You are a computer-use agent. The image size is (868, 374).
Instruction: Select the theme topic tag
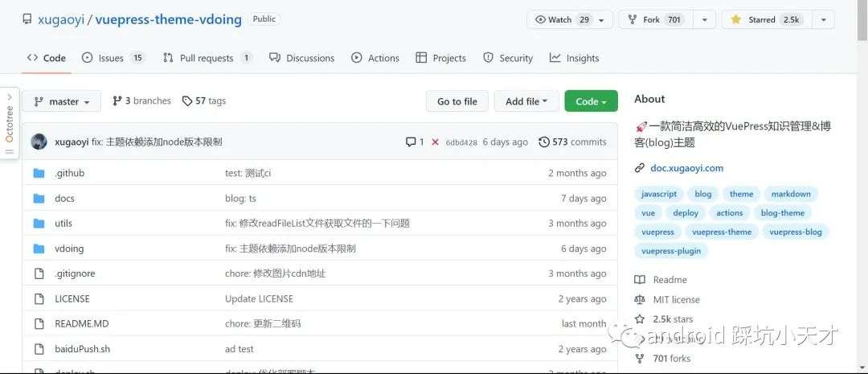pyautogui.click(x=741, y=194)
